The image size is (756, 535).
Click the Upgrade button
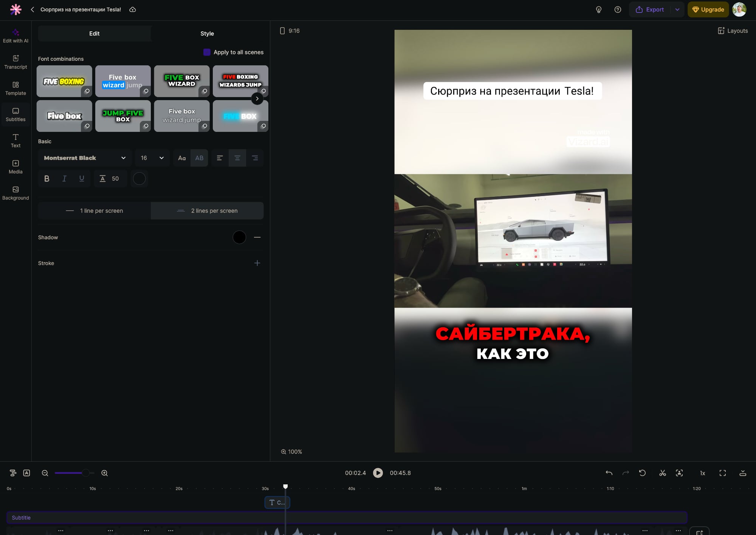[708, 9]
